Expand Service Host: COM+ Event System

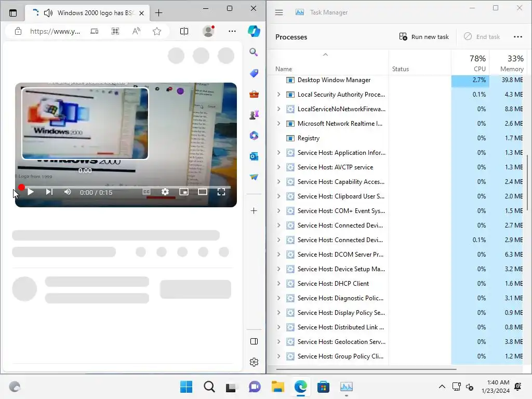(278, 211)
